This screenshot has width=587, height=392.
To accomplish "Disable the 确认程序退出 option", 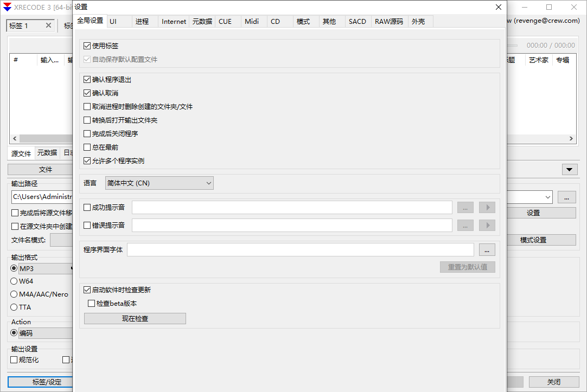I will 87,79.
